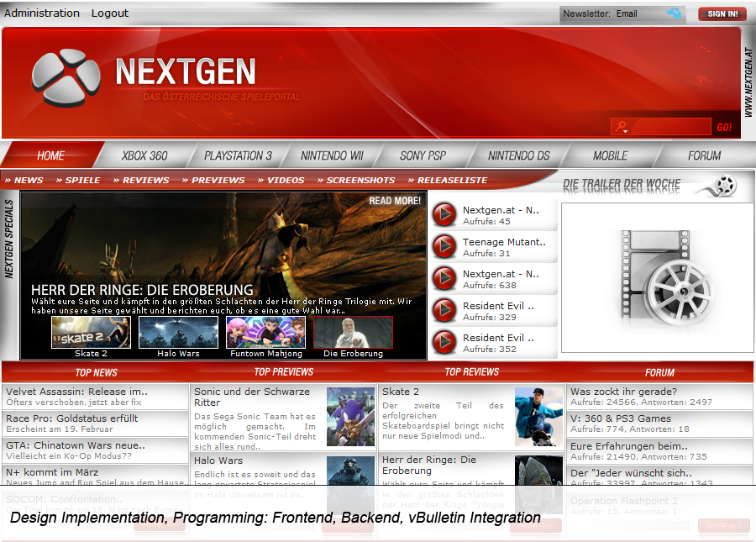This screenshot has height=542, width=756.
Task: Click the NEXTGEN logo icon
Action: click(66, 78)
